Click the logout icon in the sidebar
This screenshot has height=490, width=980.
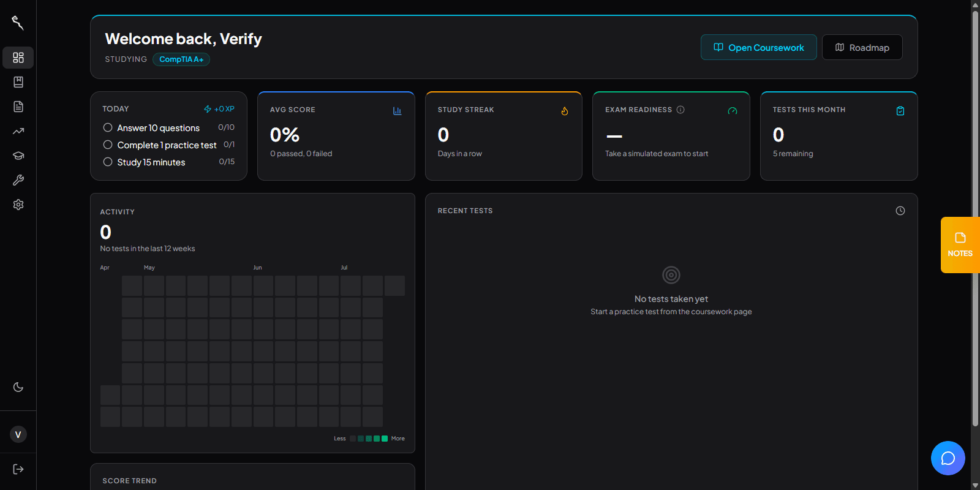pyautogui.click(x=18, y=469)
